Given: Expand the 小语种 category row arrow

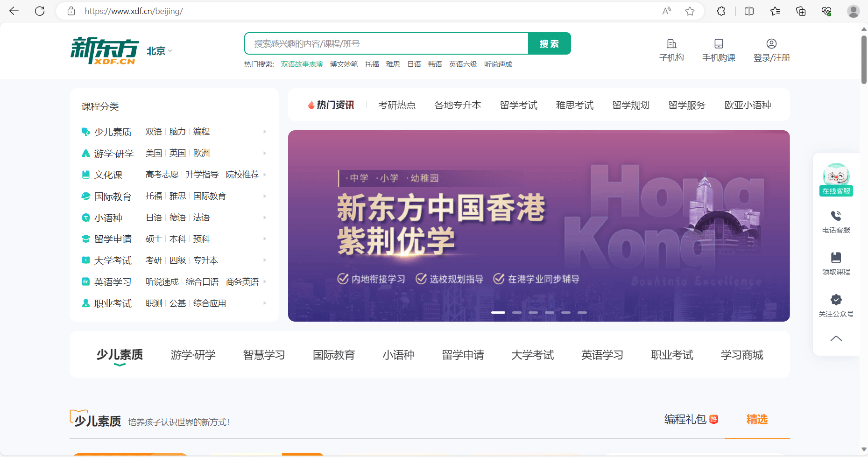Looking at the screenshot, I should pyautogui.click(x=265, y=218).
